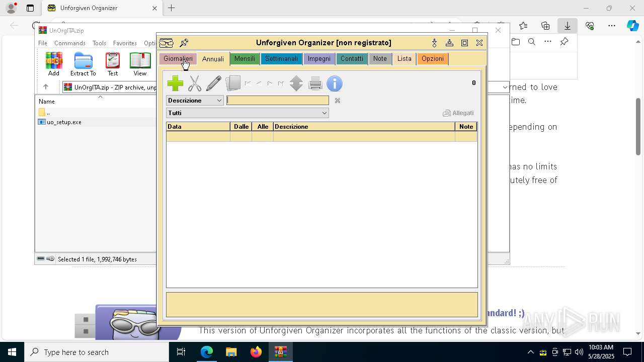This screenshot has height=362, width=644.
Task: Expand WinRAR address path dropdown
Action: click(x=505, y=87)
